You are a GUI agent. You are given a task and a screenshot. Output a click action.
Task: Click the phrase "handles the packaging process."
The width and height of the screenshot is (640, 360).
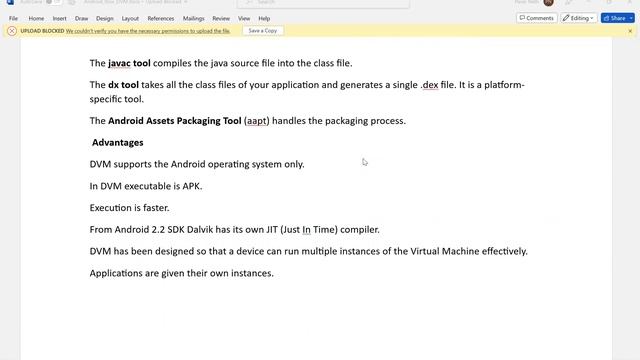pyautogui.click(x=339, y=121)
